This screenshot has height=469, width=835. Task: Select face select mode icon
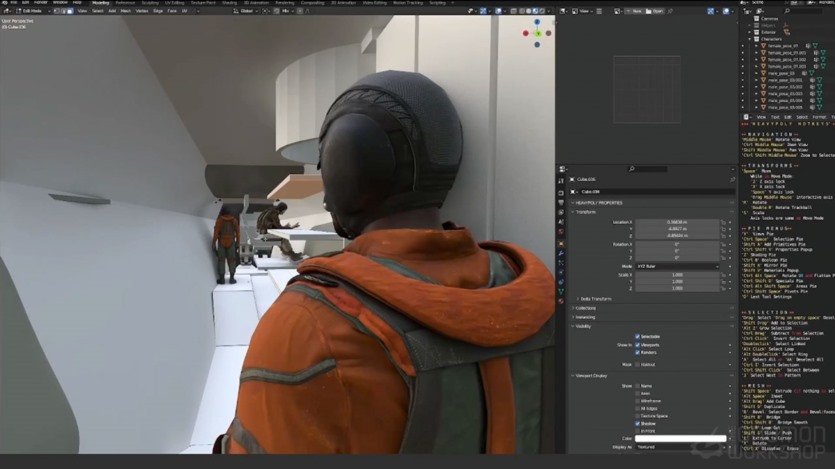pos(70,11)
